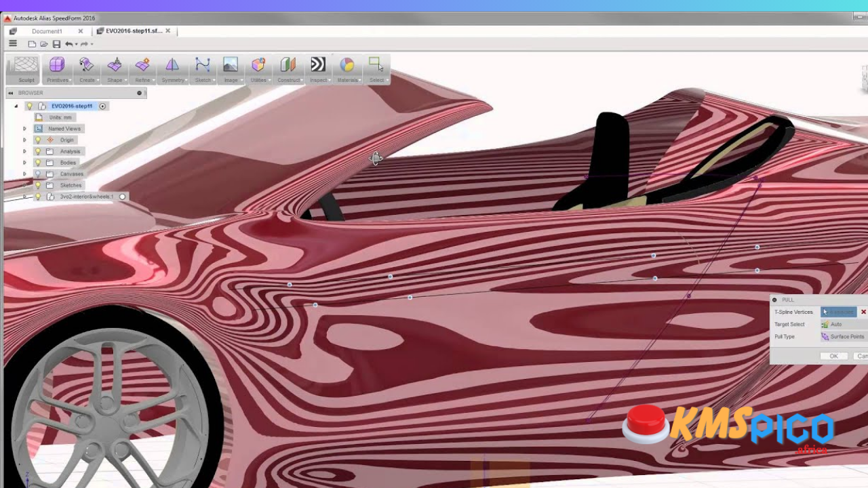Open the Construct tool group

[x=288, y=70]
